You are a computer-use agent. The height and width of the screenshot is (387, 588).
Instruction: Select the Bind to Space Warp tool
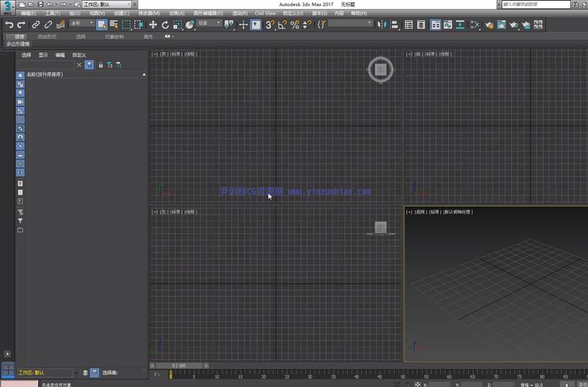pyautogui.click(x=60, y=25)
